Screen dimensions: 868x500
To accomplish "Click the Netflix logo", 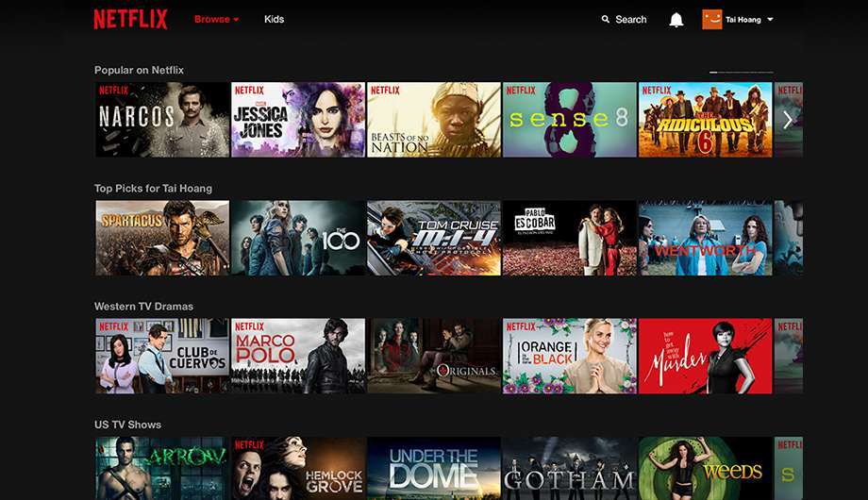I will click(130, 19).
